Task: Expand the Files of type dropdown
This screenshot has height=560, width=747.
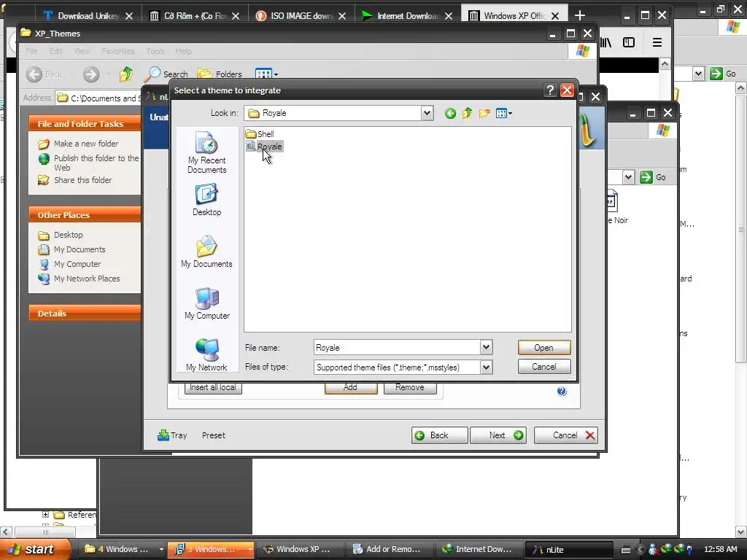Action: pyautogui.click(x=486, y=367)
